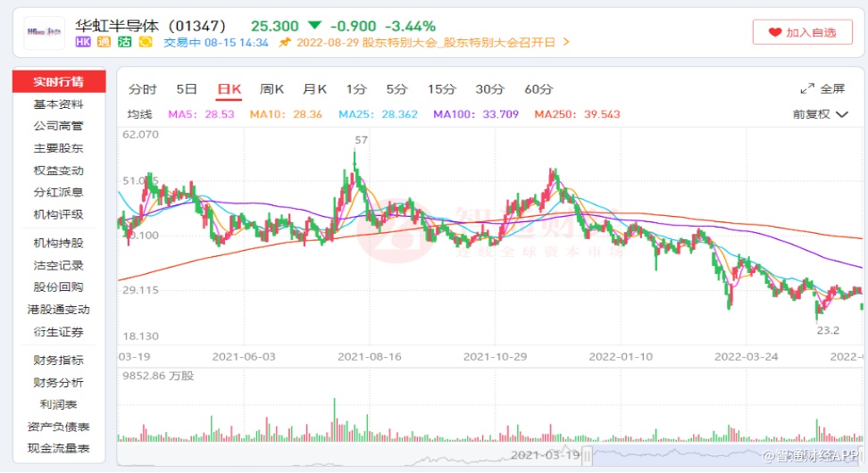
Task: Open 衍生证券 in the sidebar
Action: coord(59,332)
